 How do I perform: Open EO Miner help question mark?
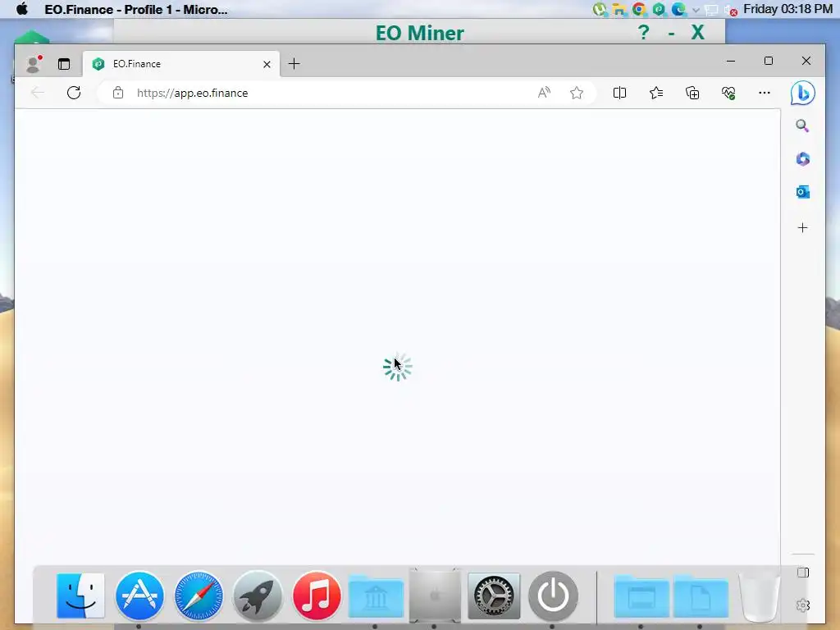(x=643, y=33)
